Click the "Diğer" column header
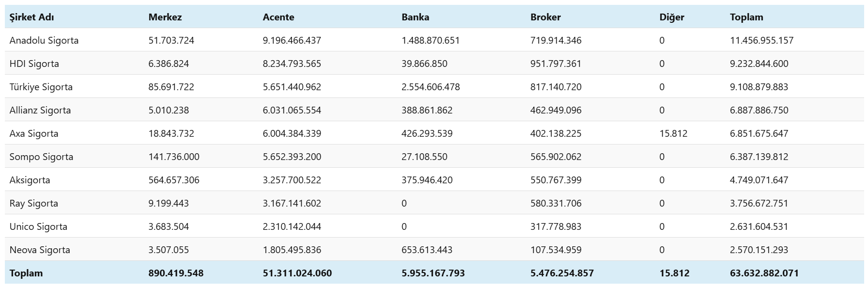Viewport: 868px width, 289px height. click(x=672, y=17)
